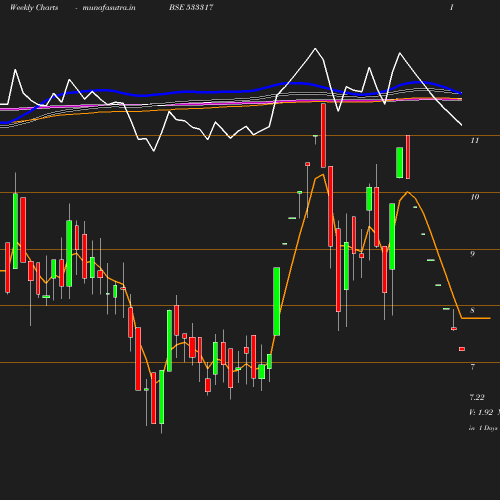
Task: Click the 'munafasutra.in' label
Action: pos(109,7)
